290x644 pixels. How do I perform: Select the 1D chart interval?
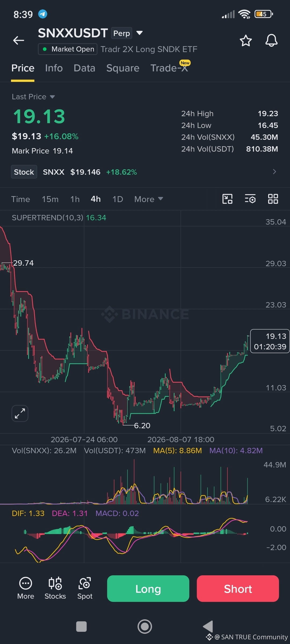pyautogui.click(x=118, y=199)
